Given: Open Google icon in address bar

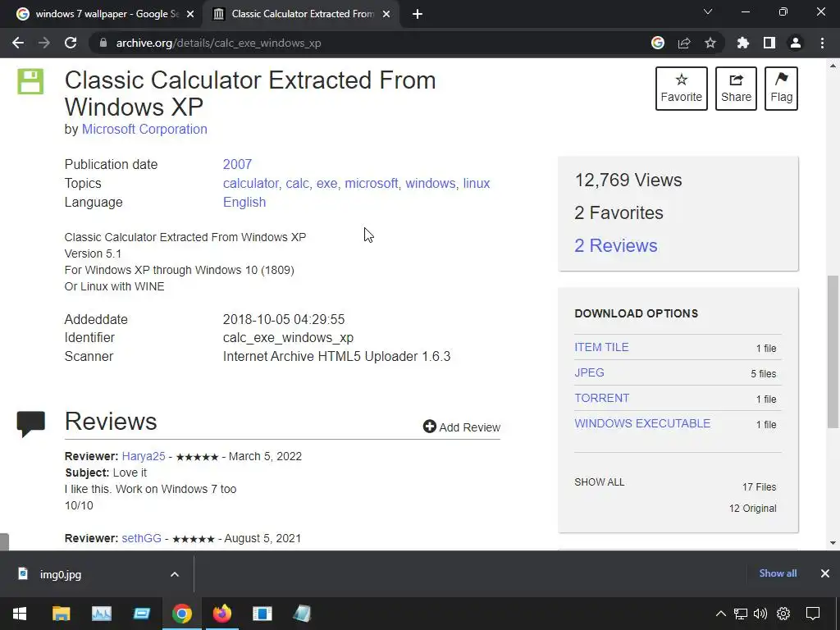Looking at the screenshot, I should coord(658,43).
